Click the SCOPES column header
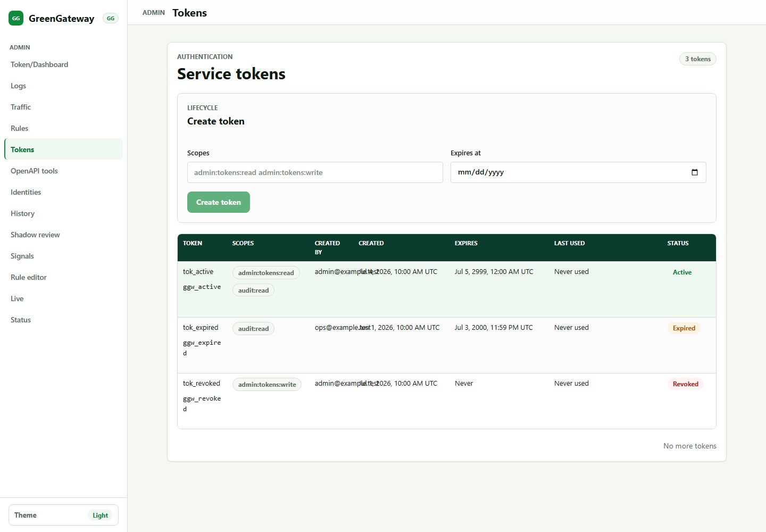The width and height of the screenshot is (766, 532). coord(243,243)
